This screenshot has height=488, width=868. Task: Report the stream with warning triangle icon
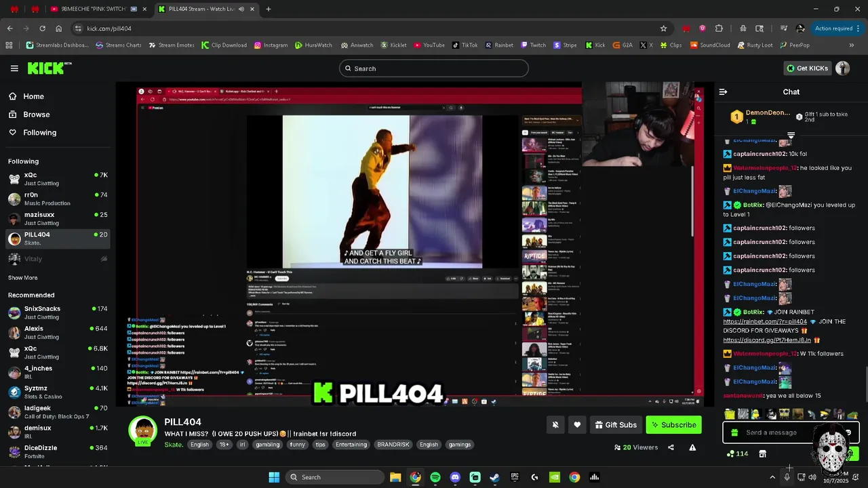(692, 447)
